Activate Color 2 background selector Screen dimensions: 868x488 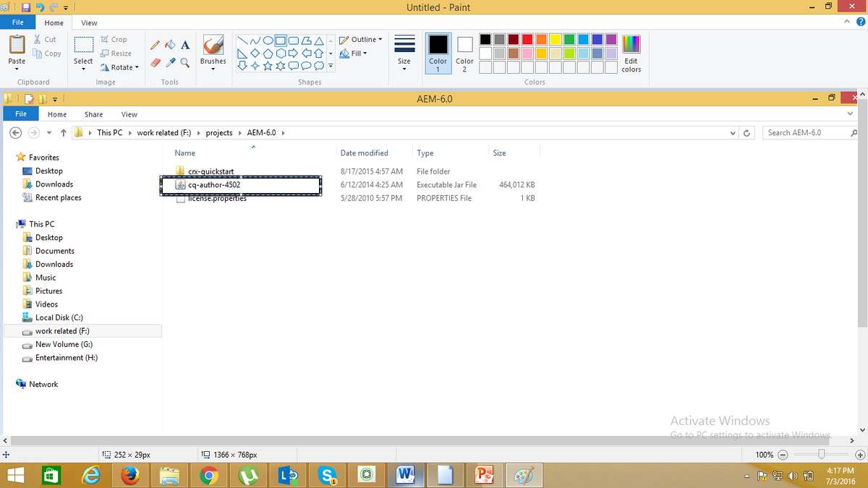click(464, 53)
